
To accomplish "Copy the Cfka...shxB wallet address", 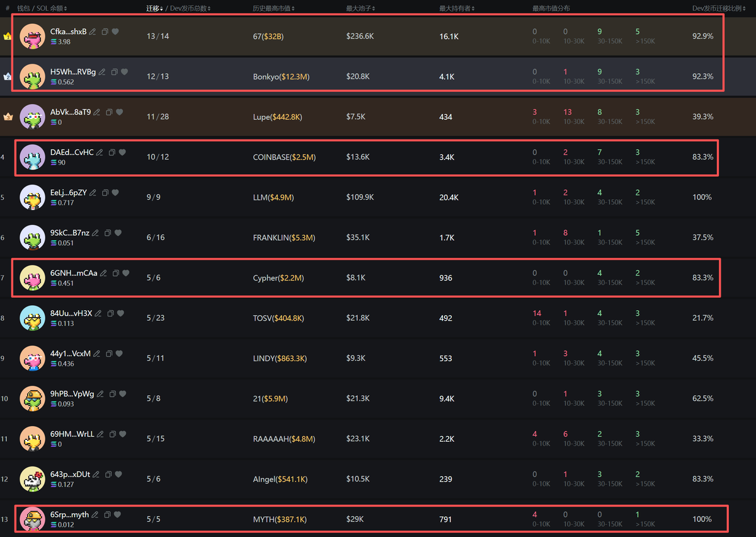I will 105,32.
